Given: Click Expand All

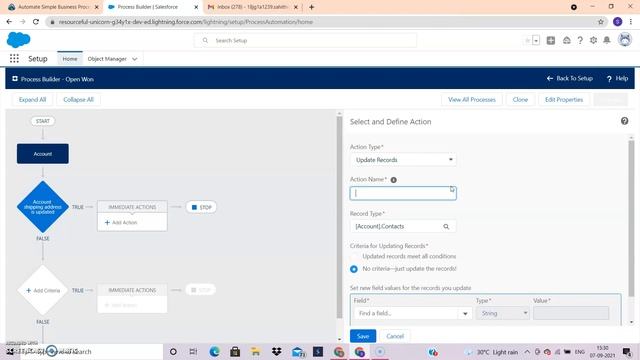Looking at the screenshot, I should click(x=32, y=100).
